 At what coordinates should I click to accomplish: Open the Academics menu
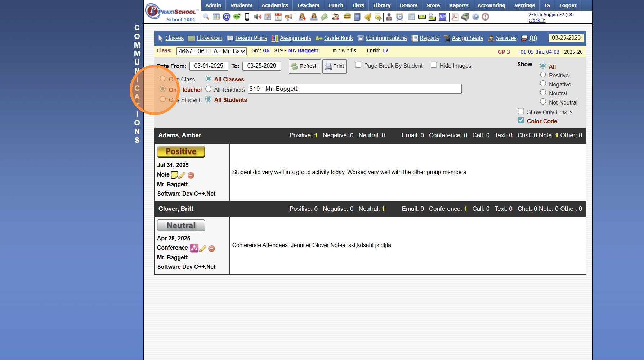point(275,5)
